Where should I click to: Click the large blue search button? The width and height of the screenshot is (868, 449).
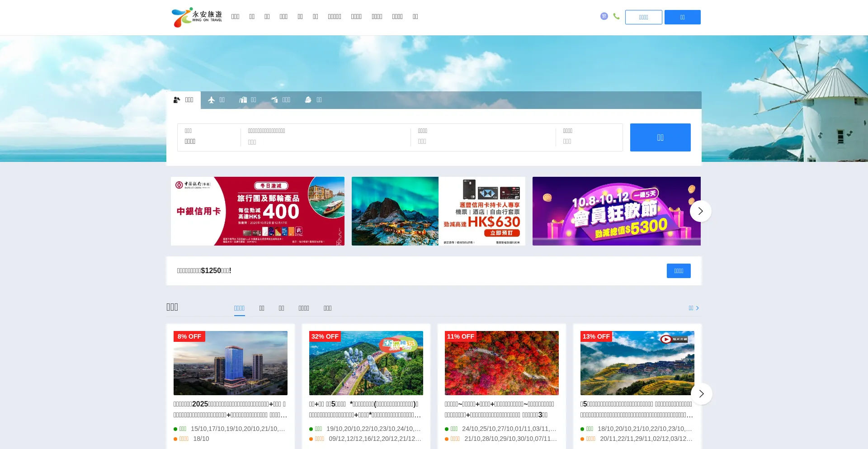pyautogui.click(x=660, y=137)
